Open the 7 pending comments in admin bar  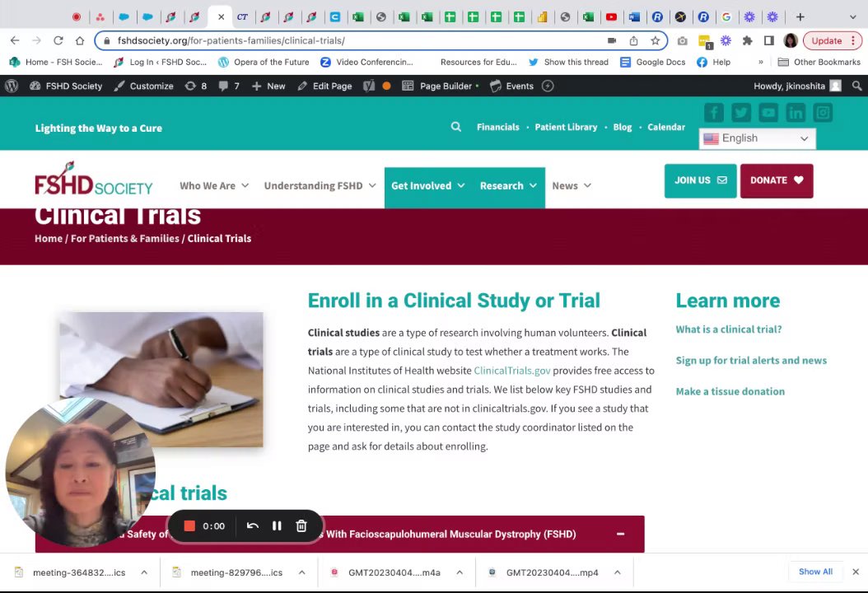[229, 86]
